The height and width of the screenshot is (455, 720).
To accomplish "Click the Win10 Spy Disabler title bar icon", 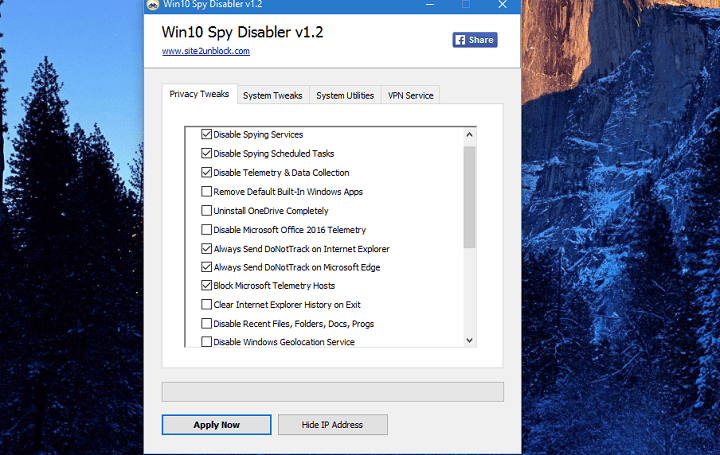I will (x=152, y=5).
